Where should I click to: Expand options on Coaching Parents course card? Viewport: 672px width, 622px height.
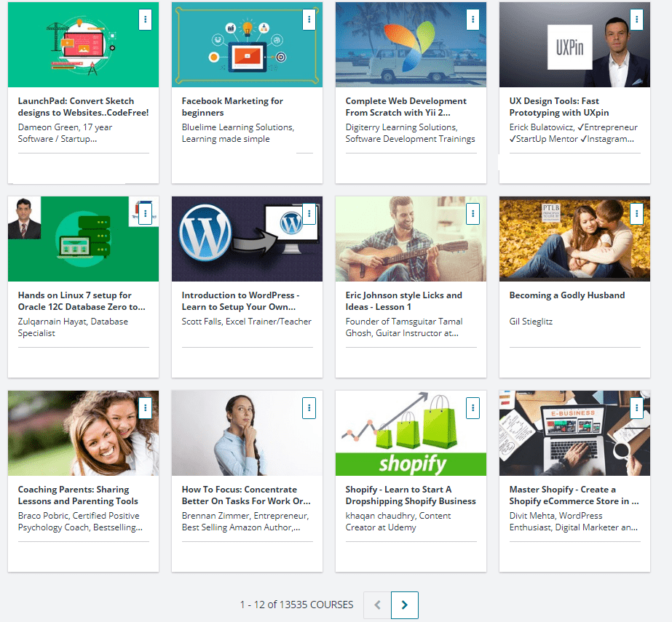pos(145,408)
